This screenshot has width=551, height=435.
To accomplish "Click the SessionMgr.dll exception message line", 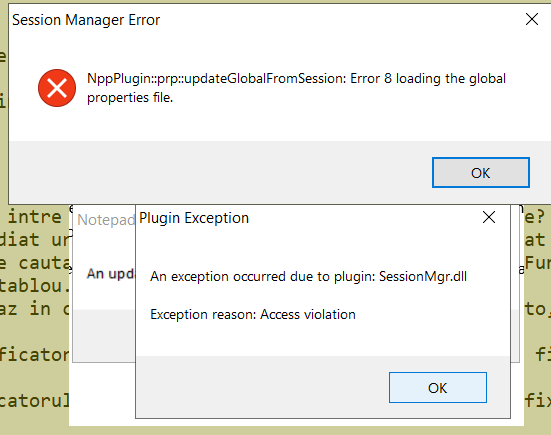I will [x=308, y=277].
